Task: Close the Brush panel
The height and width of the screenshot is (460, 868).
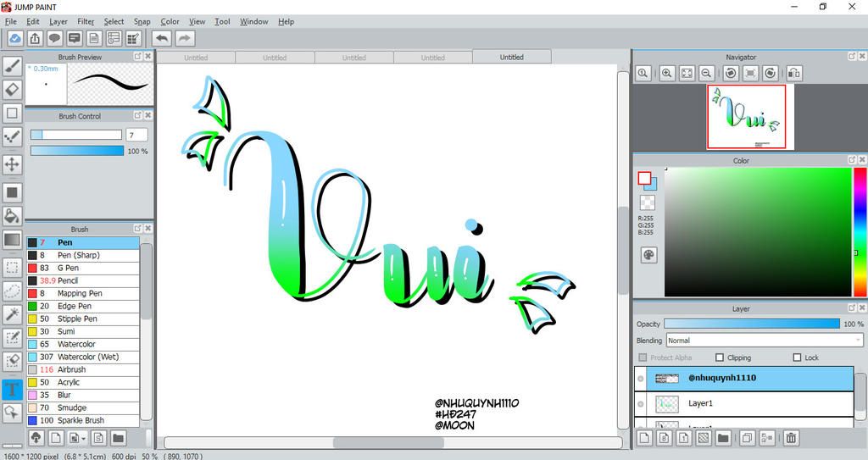Action: 147,228
